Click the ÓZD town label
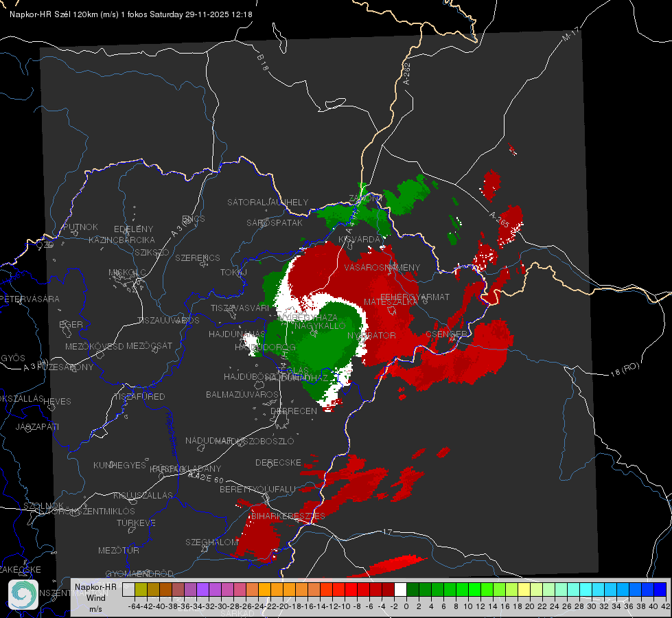 pos(45,244)
